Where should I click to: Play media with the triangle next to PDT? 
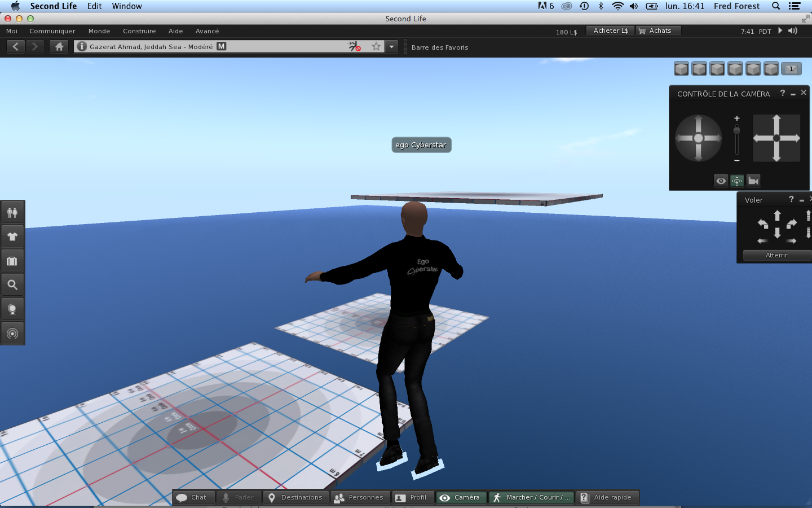pos(780,30)
